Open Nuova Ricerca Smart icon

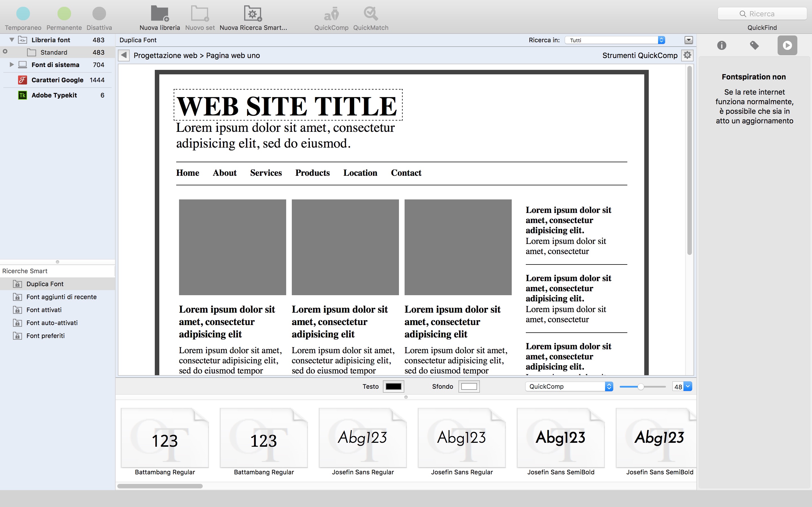pyautogui.click(x=253, y=14)
